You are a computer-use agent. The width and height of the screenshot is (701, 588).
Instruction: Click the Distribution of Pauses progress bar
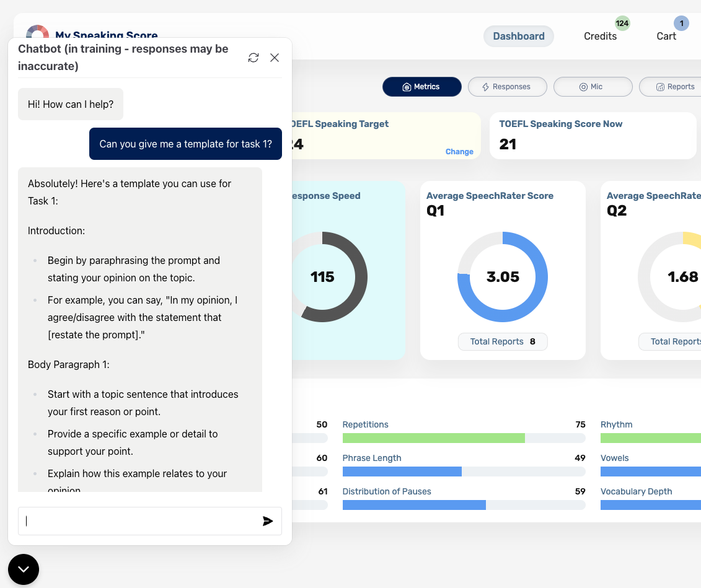pyautogui.click(x=464, y=505)
